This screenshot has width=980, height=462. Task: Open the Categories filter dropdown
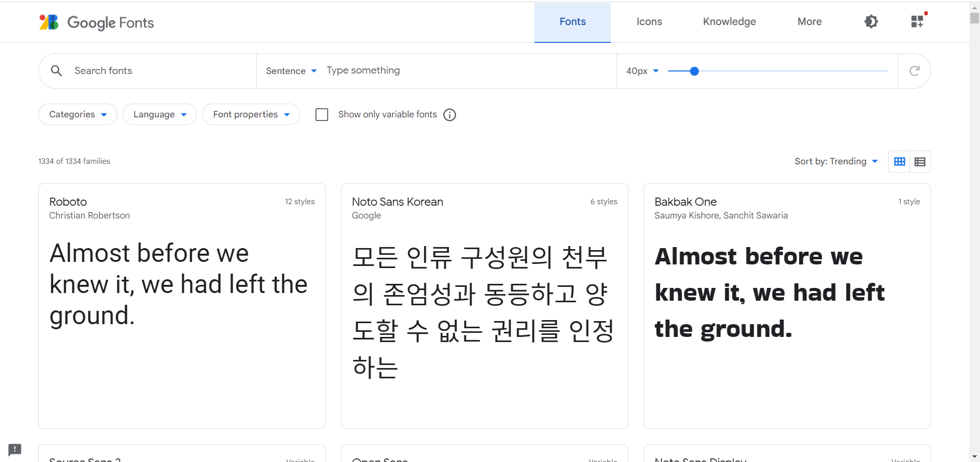[x=78, y=114]
